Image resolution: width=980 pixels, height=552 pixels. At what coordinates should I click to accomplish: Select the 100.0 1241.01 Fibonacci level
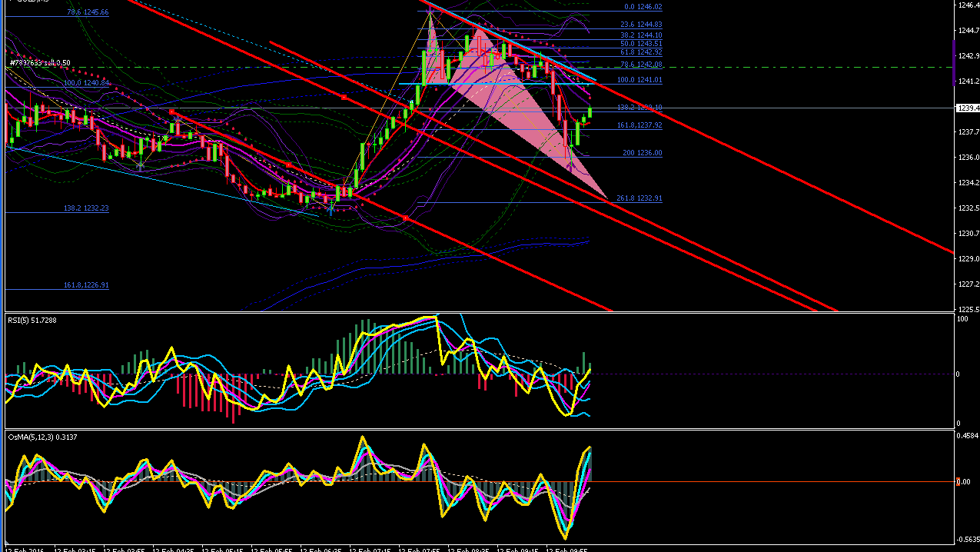[639, 80]
